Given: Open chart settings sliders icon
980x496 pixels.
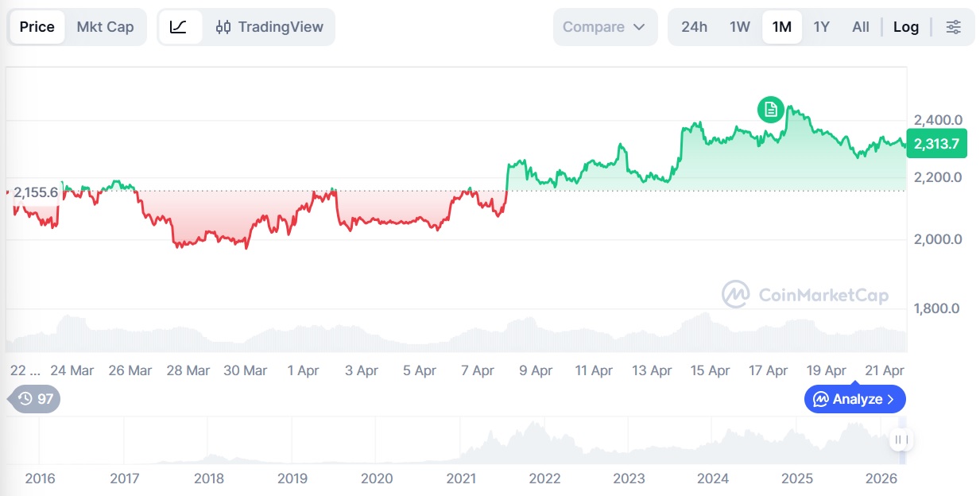Looking at the screenshot, I should coord(954,27).
